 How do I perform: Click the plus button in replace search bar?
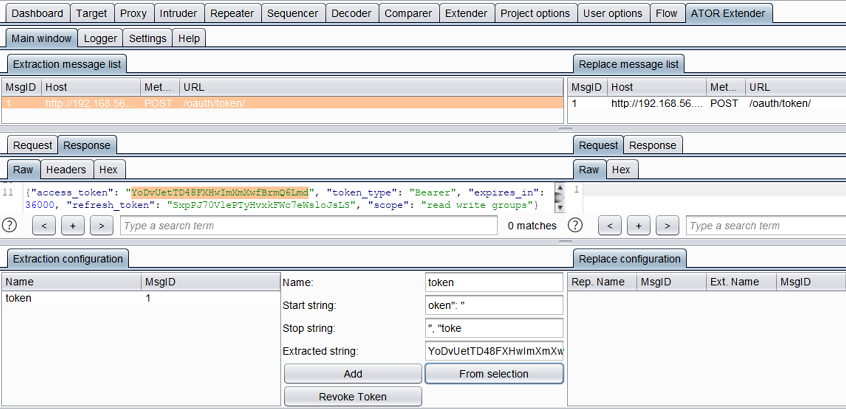pyautogui.click(x=638, y=226)
